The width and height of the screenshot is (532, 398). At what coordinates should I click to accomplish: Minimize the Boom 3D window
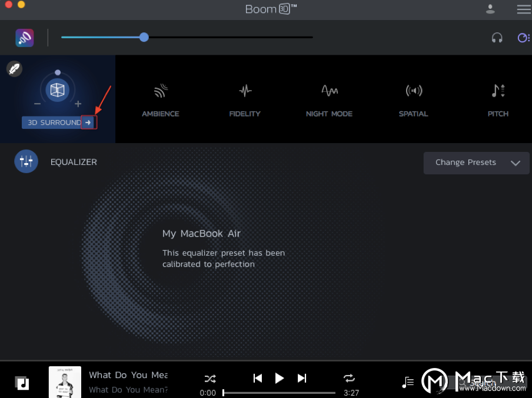[x=21, y=4]
